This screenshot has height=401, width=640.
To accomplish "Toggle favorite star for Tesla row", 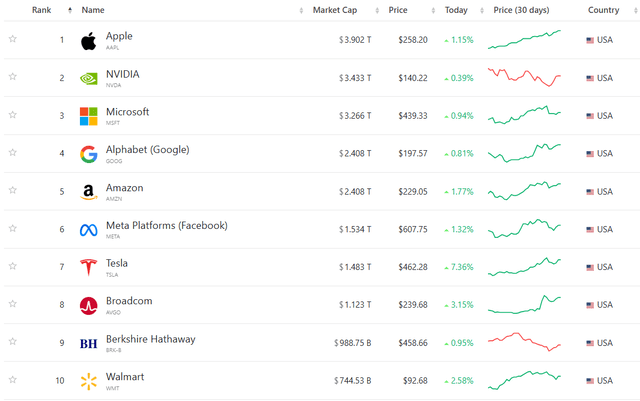I will pos(13,267).
